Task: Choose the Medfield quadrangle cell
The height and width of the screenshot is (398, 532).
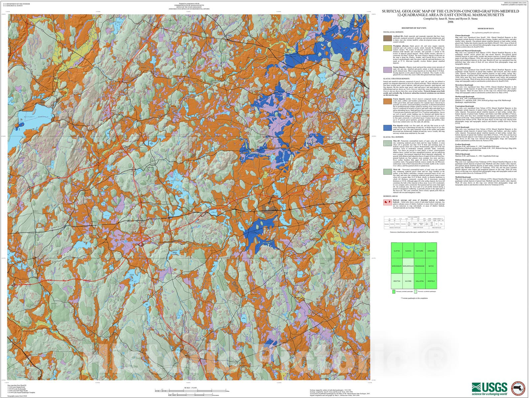Action: [x=431, y=281]
